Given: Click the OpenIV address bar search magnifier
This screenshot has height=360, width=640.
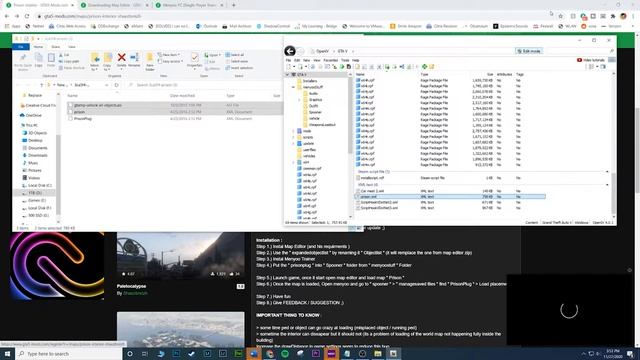Looking at the screenshot, I should pos(611,51).
